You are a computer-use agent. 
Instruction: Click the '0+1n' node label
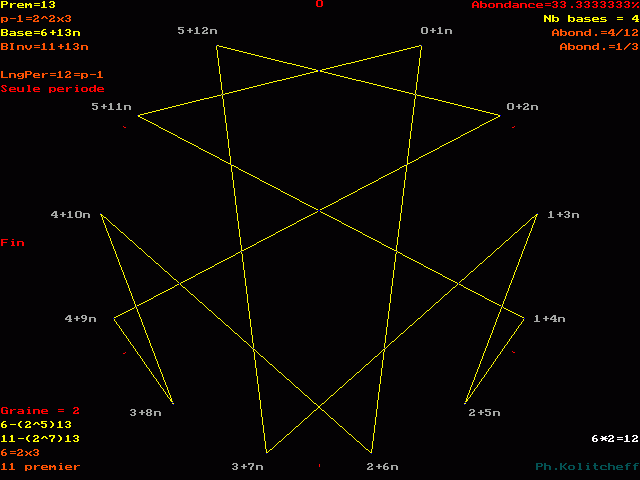[x=437, y=31]
